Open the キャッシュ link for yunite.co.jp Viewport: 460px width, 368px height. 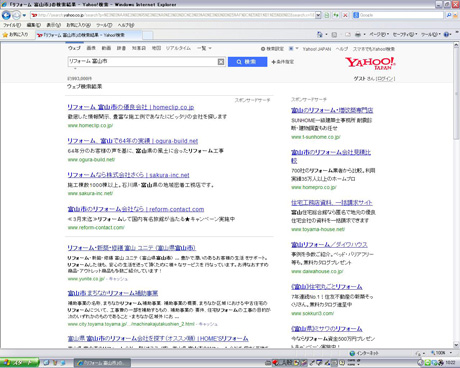tap(118, 279)
